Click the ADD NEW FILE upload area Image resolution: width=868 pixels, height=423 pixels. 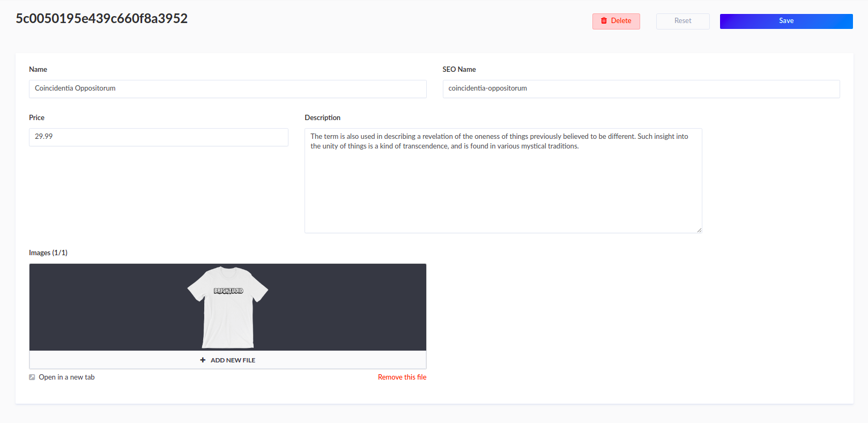227,360
